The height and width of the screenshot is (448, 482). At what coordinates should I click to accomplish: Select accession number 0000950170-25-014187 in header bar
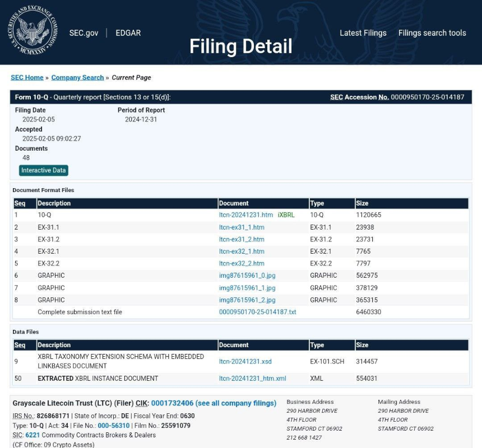pyautogui.click(x=428, y=97)
